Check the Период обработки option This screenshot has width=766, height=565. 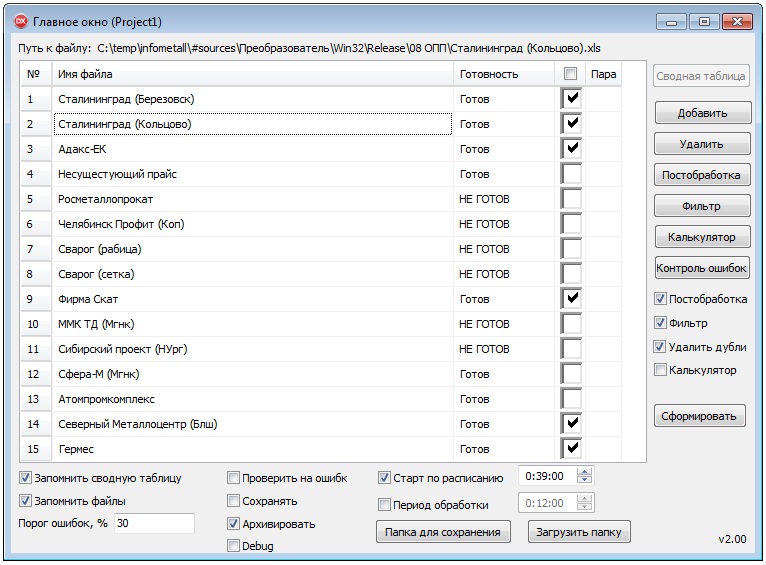coord(384,505)
